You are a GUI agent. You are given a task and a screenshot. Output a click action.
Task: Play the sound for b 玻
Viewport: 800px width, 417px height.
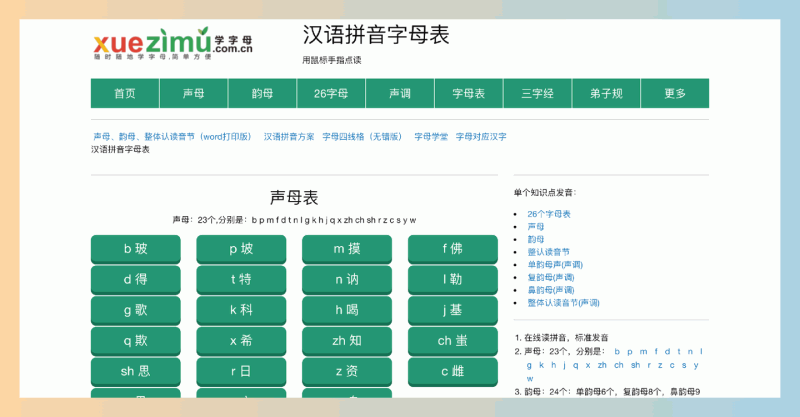[x=136, y=249]
